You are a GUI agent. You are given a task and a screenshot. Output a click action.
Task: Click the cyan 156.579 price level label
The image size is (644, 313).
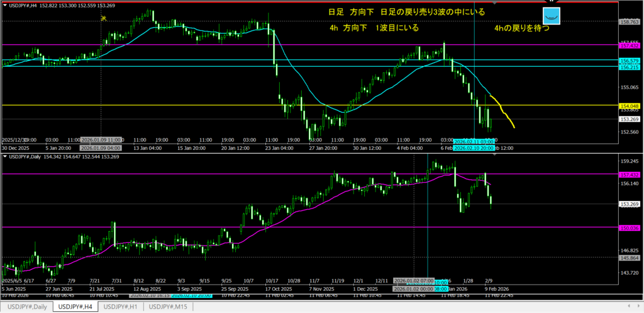[630, 60]
